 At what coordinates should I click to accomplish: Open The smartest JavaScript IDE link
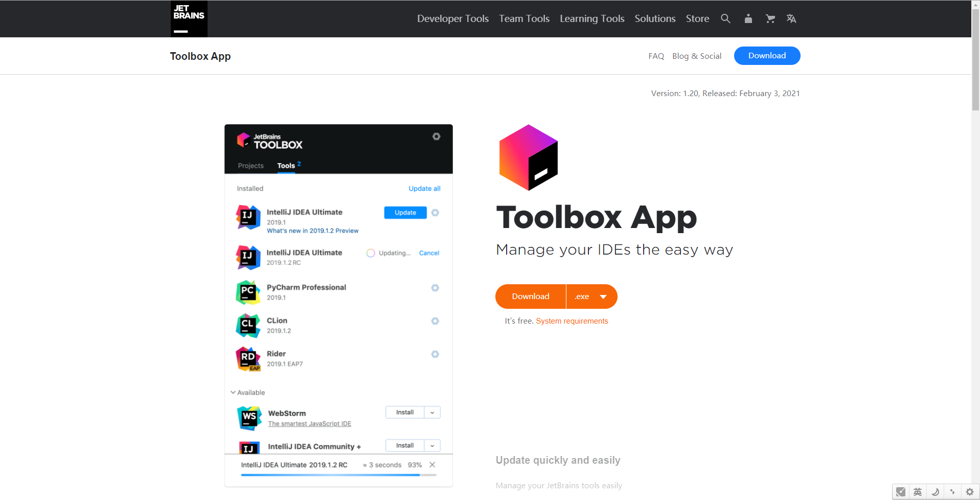(x=309, y=424)
